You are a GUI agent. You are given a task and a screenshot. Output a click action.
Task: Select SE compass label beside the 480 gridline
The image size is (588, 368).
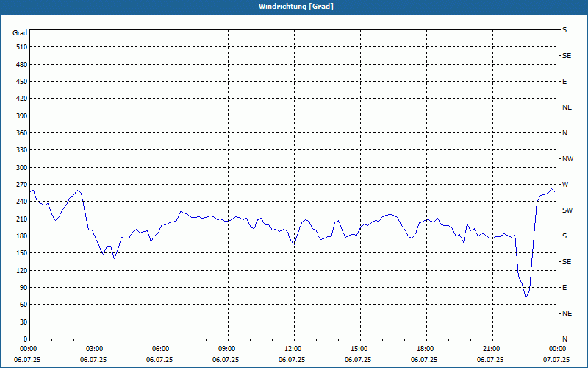[x=567, y=56]
